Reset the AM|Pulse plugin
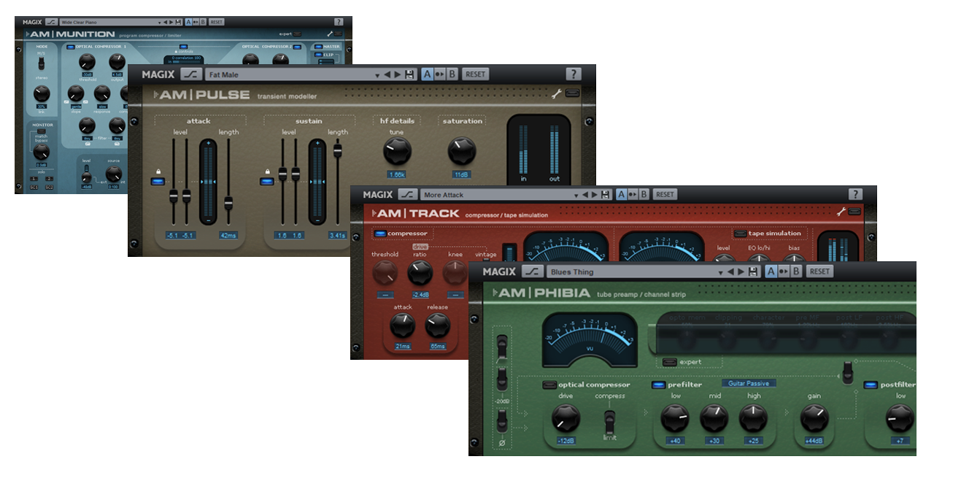The image size is (980, 497). coord(476,74)
